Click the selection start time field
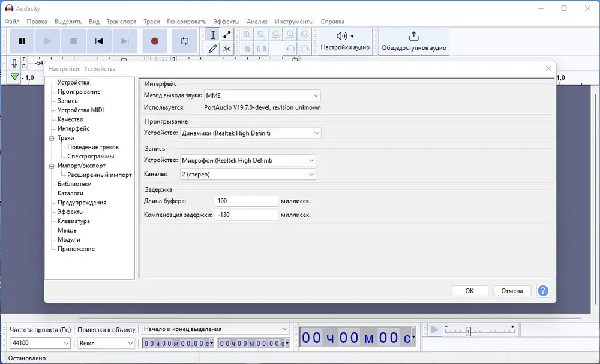The height and width of the screenshot is (364, 600). 178,344
